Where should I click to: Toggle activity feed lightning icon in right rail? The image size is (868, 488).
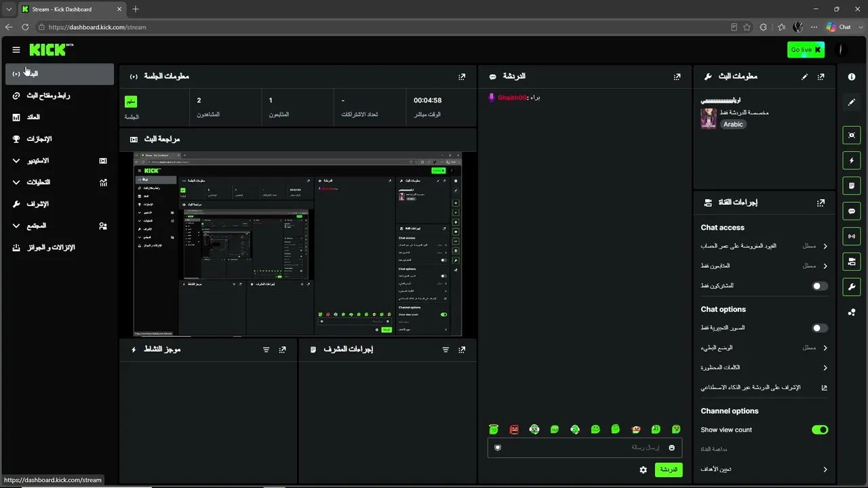tap(852, 161)
